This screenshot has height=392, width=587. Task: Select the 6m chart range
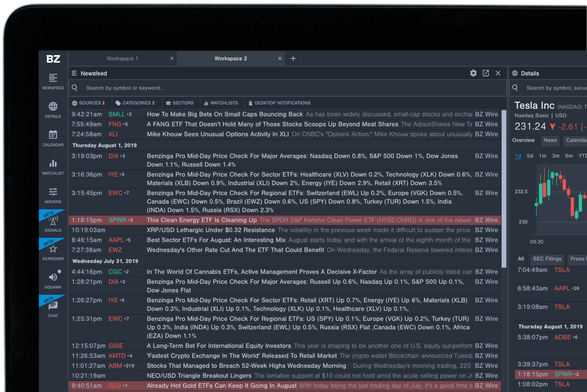point(569,156)
